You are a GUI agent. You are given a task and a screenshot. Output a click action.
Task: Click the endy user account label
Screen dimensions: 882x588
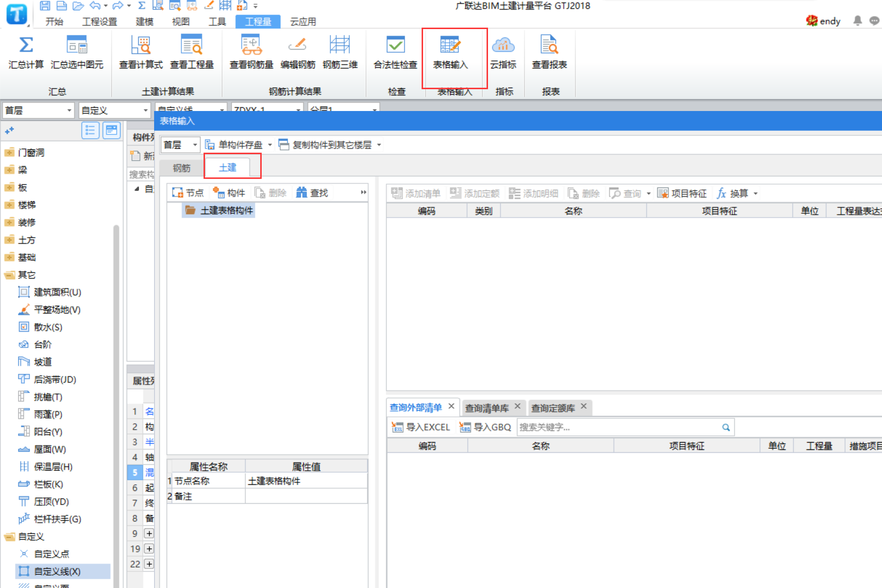pos(830,21)
